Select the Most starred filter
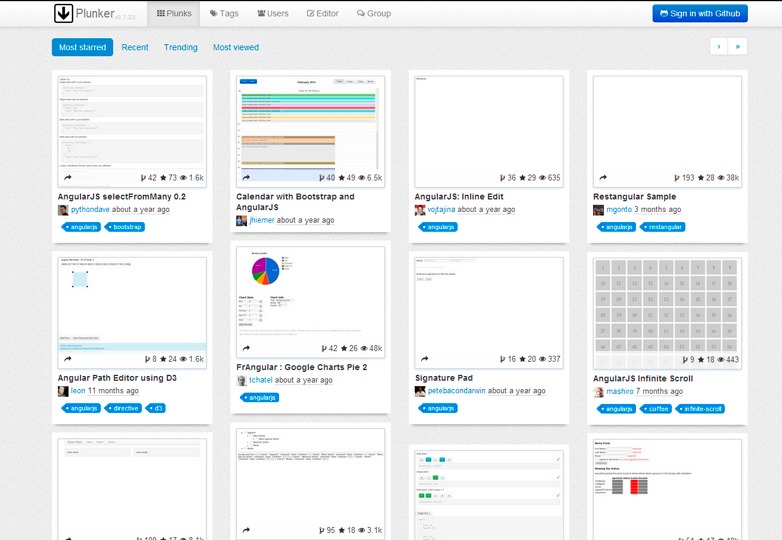Viewport: 782px width, 540px height. [x=82, y=47]
